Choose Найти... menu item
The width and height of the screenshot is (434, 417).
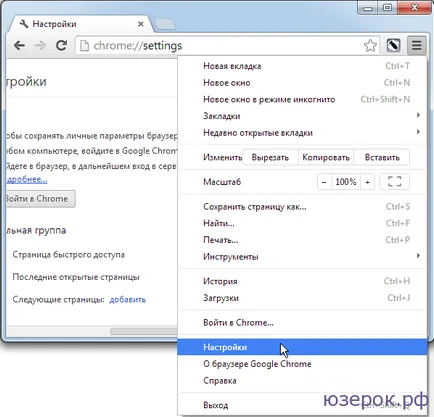tap(302, 223)
